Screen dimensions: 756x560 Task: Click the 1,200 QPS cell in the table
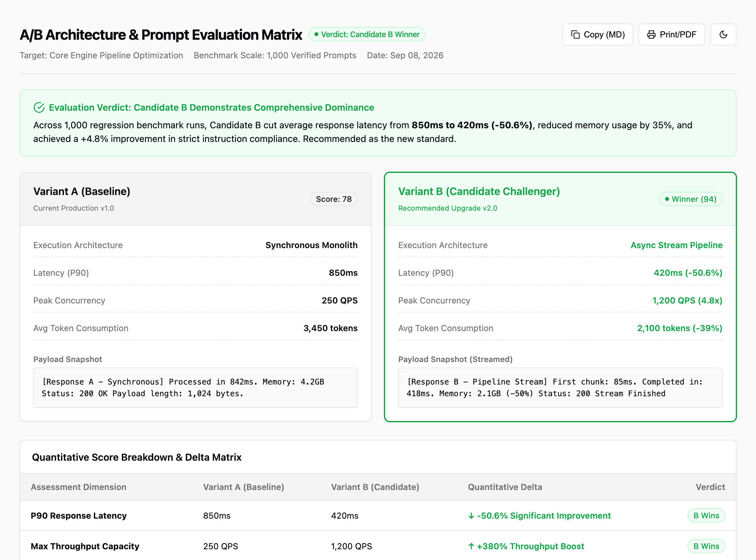click(352, 546)
